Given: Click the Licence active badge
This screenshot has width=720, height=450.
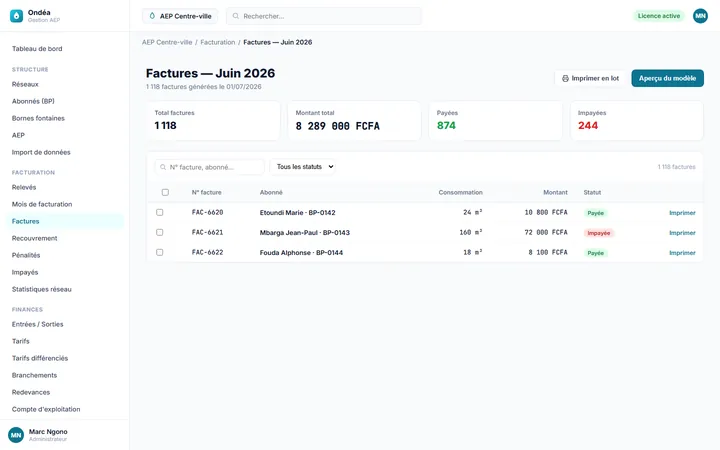Looking at the screenshot, I should (659, 16).
